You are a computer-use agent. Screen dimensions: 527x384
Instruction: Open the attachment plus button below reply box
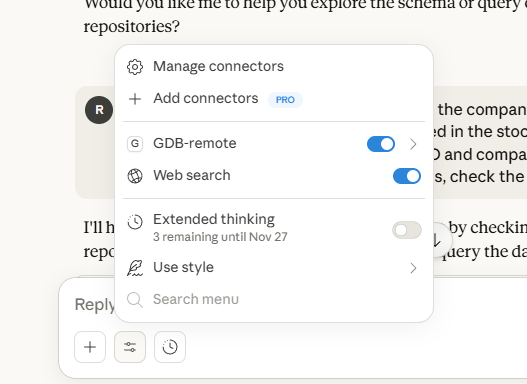tap(90, 347)
